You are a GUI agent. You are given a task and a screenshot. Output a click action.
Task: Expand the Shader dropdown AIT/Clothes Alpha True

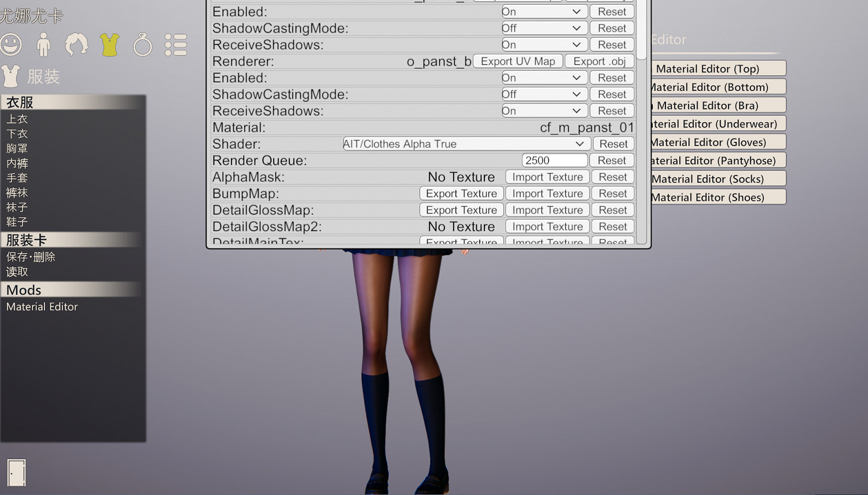tap(466, 144)
